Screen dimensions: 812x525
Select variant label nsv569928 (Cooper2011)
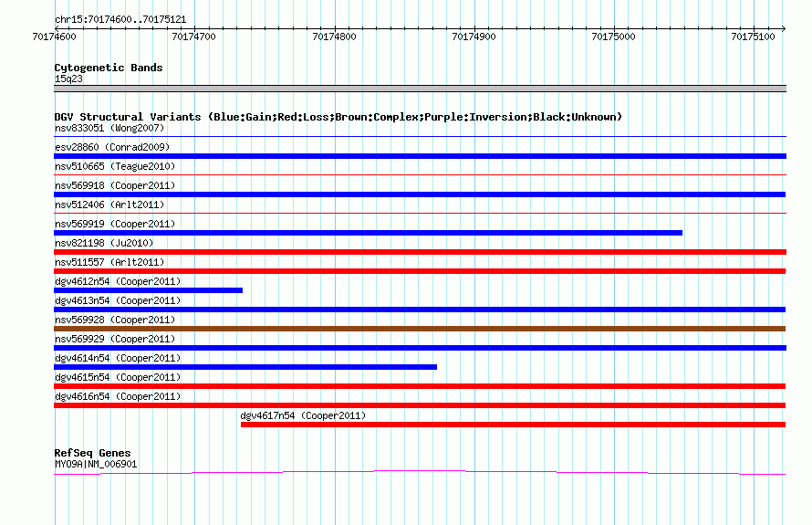coord(115,320)
